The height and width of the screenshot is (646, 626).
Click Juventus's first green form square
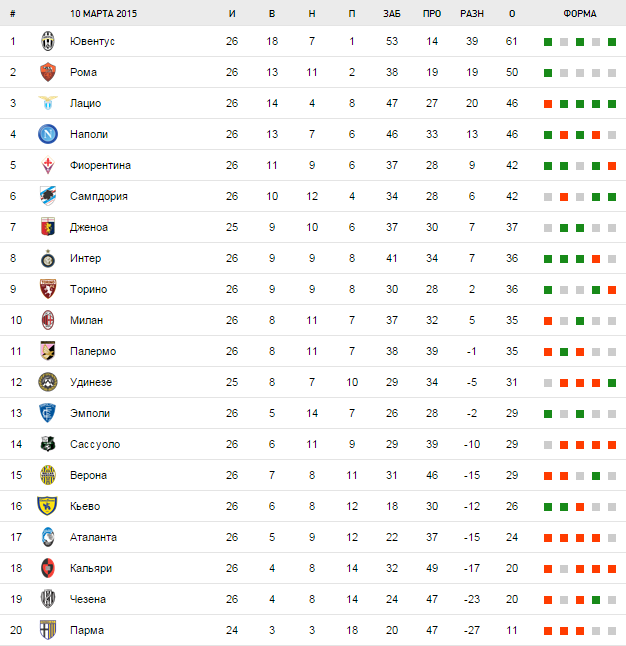tap(548, 42)
